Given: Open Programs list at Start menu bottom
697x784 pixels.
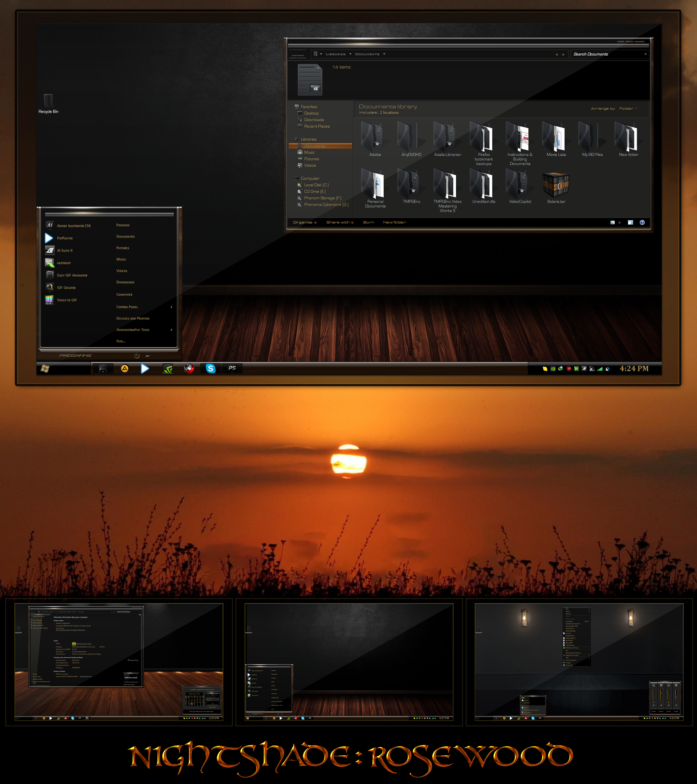Looking at the screenshot, I should pyautogui.click(x=75, y=356).
